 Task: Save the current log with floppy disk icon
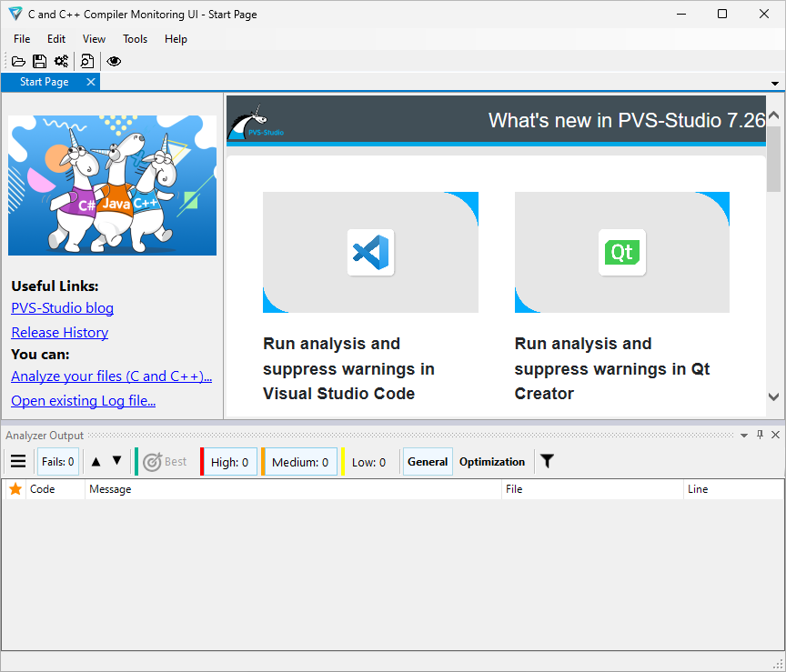(39, 61)
